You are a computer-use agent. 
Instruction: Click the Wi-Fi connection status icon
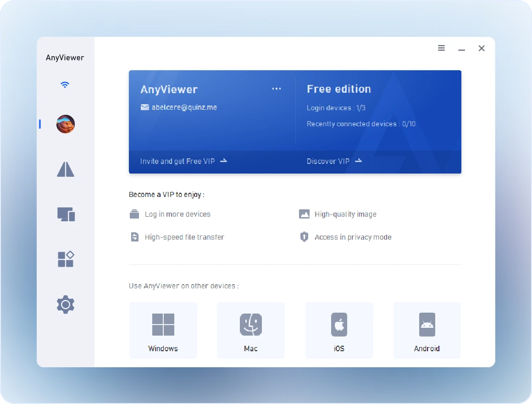click(65, 85)
